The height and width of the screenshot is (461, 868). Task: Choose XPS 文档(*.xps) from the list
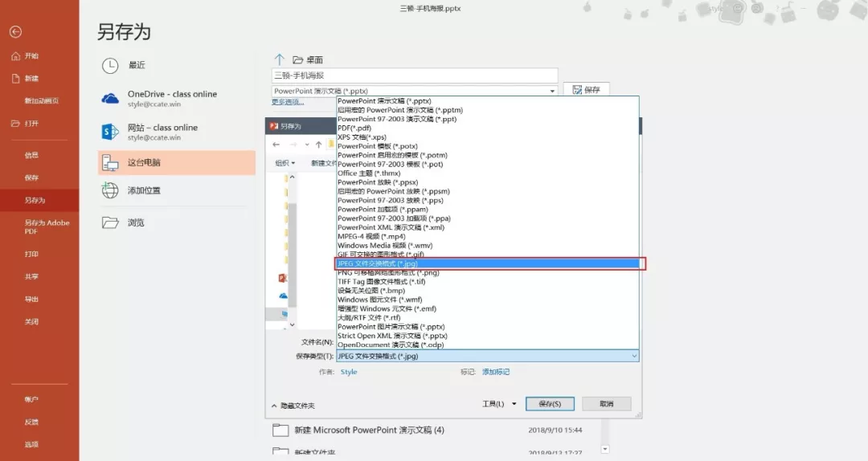pos(488,137)
